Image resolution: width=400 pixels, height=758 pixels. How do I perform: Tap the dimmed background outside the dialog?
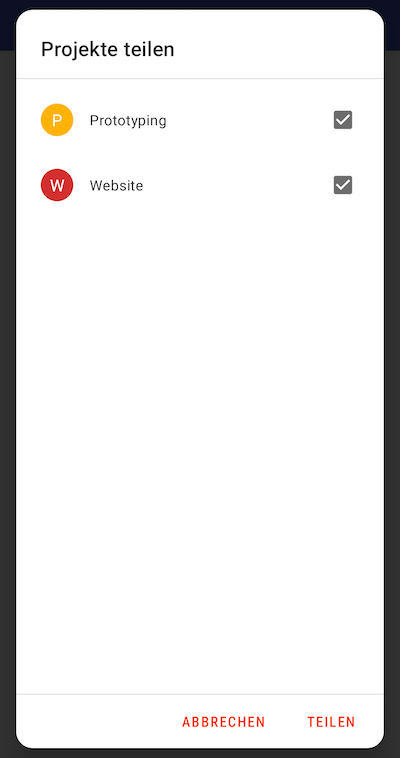[x=7, y=387]
